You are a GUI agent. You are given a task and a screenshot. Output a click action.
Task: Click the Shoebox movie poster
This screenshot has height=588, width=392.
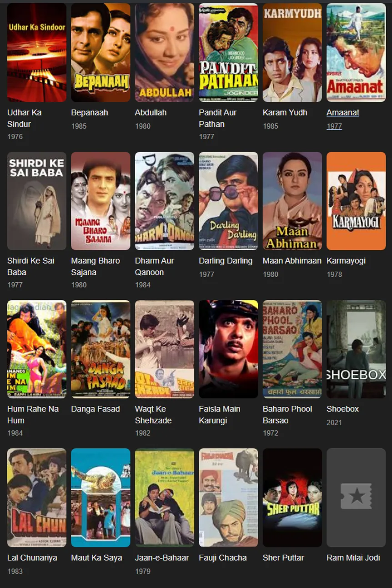click(x=356, y=349)
